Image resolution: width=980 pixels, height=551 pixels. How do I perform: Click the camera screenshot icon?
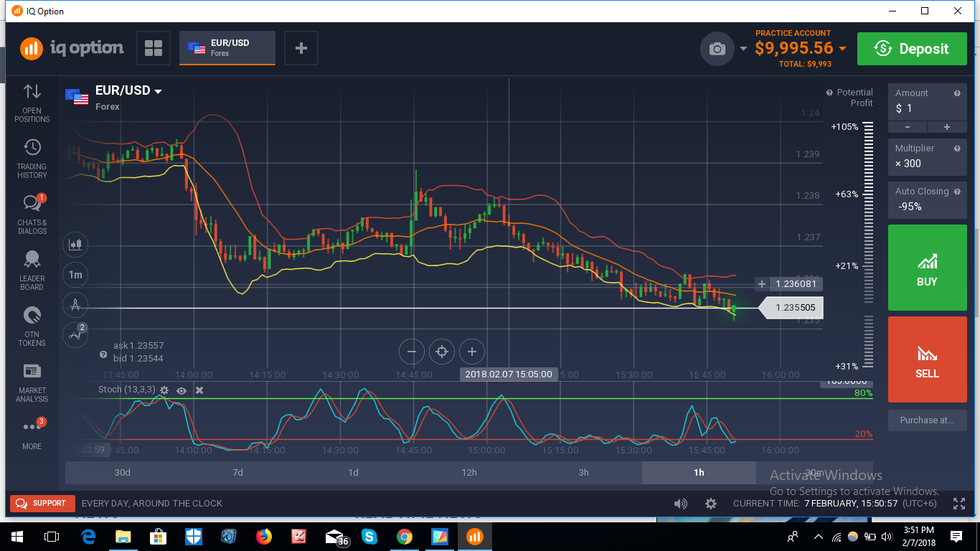[x=717, y=49]
